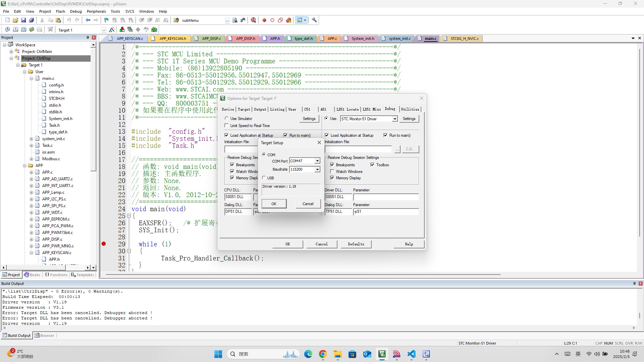Toggle right-side Load Application at Startup checkbox
This screenshot has height=362, width=644.
pos(327,135)
